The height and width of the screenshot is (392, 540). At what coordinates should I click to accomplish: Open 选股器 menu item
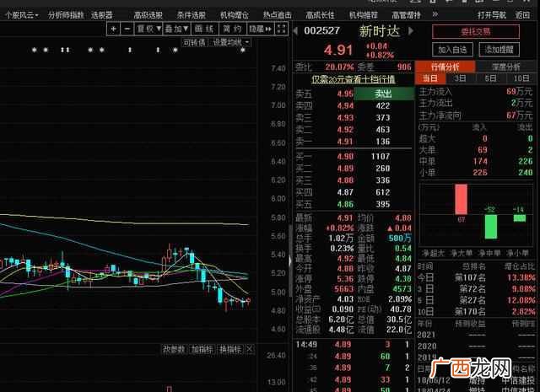click(x=102, y=15)
